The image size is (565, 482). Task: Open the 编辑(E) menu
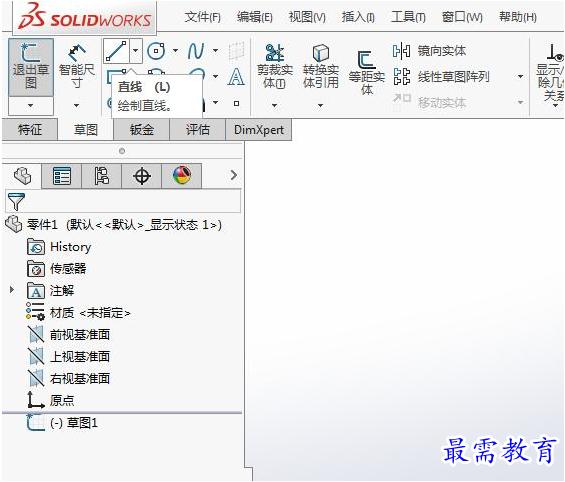coord(255,17)
